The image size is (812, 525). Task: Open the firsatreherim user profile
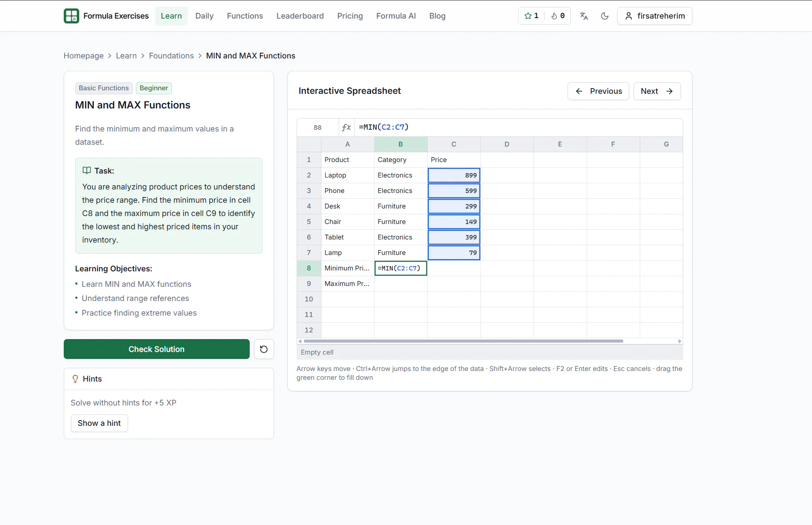click(x=654, y=16)
